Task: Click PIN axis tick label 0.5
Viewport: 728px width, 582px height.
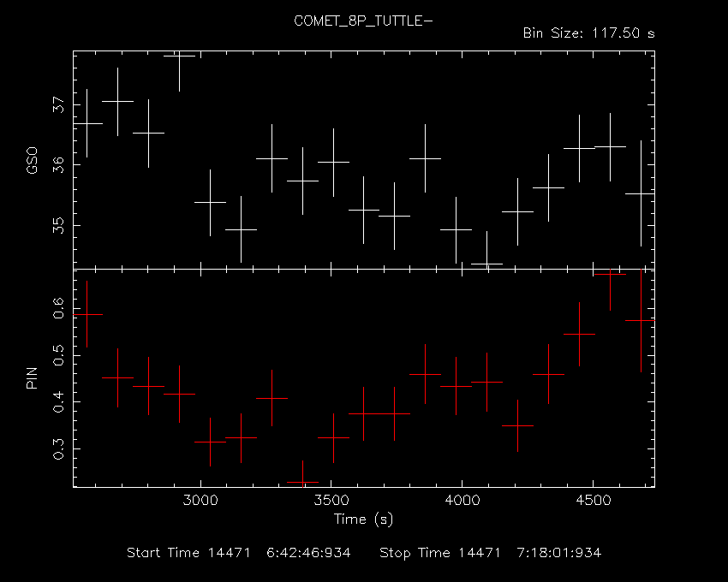Action: [x=59, y=355]
